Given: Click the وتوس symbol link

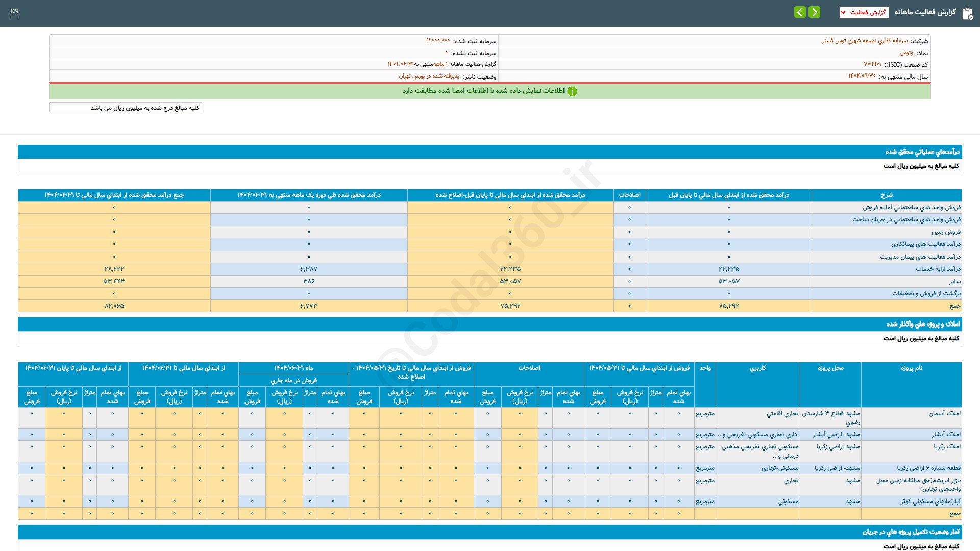Looking at the screenshot, I should coord(906,53).
